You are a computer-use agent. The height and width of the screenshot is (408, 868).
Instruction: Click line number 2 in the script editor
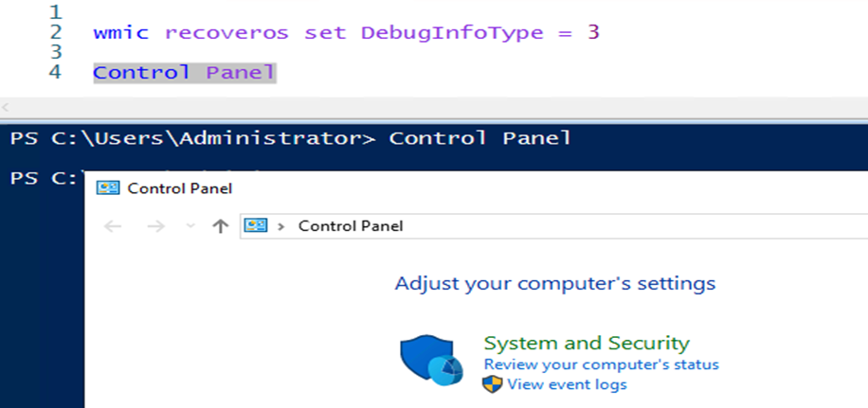(55, 32)
